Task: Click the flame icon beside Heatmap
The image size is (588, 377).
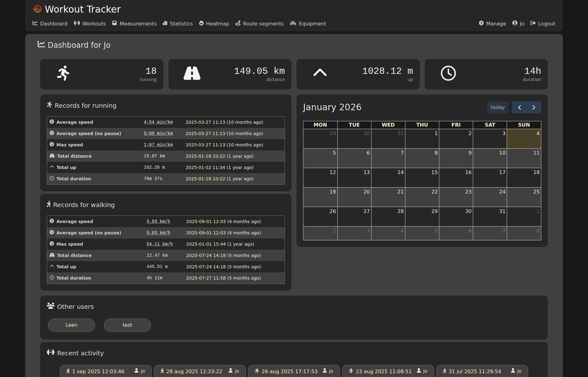Action: click(201, 23)
